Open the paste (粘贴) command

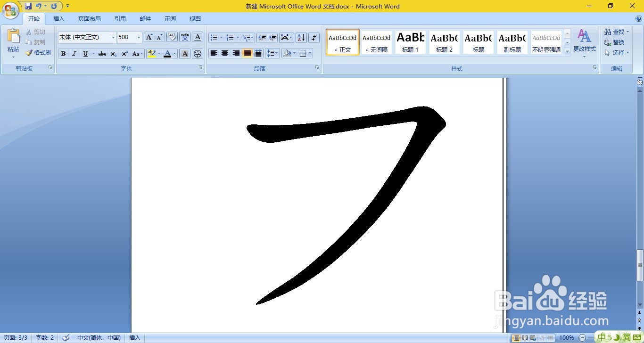(x=13, y=43)
